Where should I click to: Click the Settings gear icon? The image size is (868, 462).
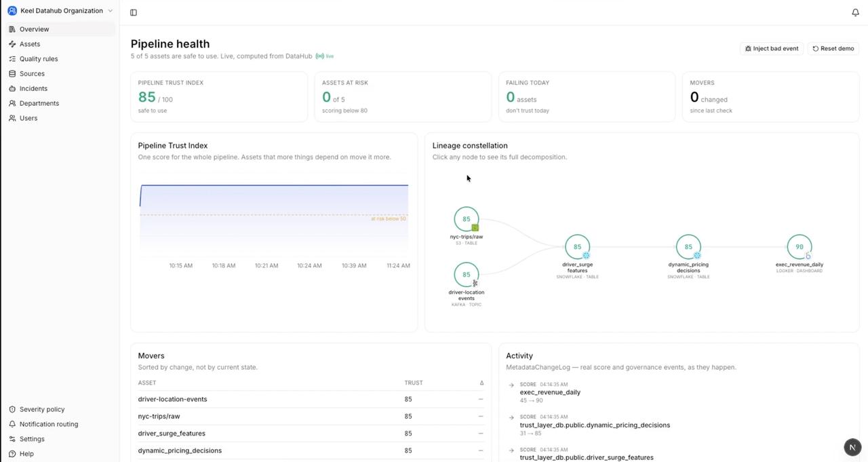point(12,439)
